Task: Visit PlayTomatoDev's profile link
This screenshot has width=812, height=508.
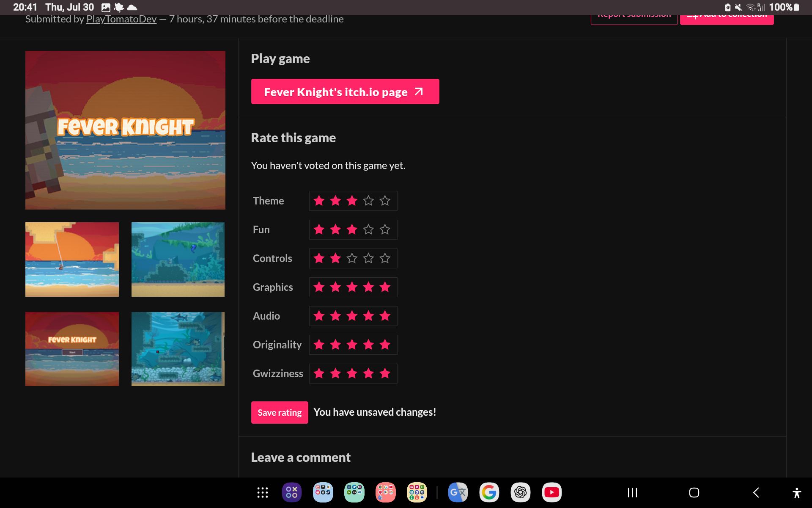Action: 121,19
